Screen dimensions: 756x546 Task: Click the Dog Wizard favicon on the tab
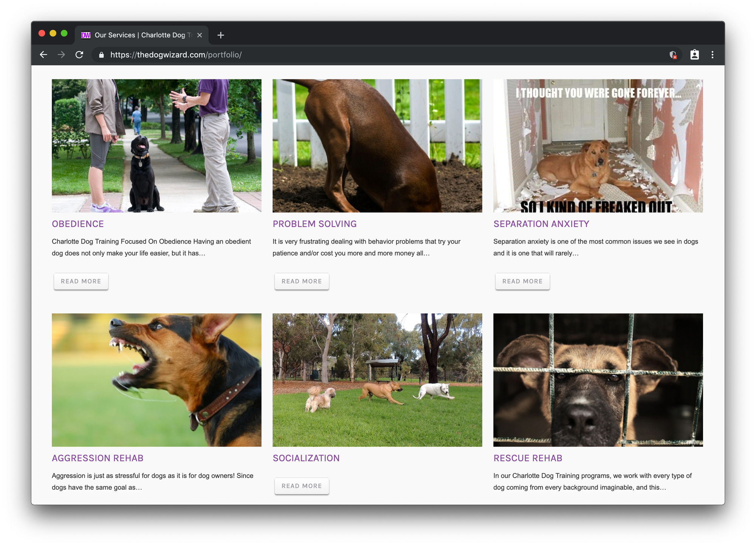pos(86,35)
